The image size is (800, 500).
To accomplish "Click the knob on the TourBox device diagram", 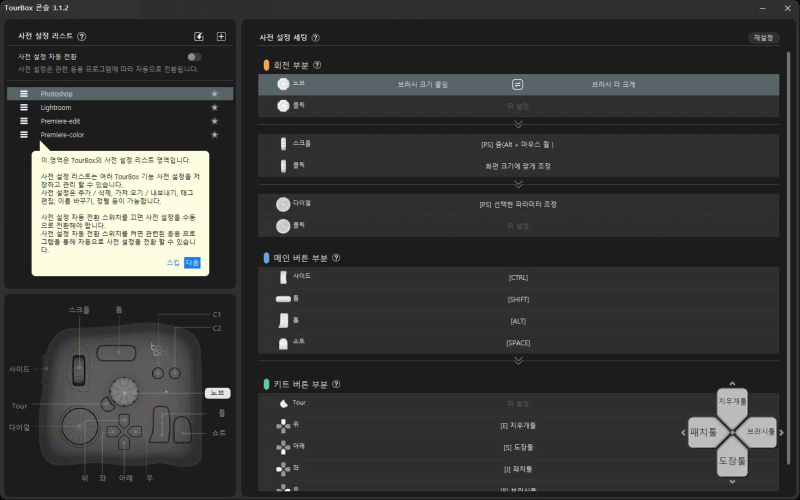I will [124, 392].
